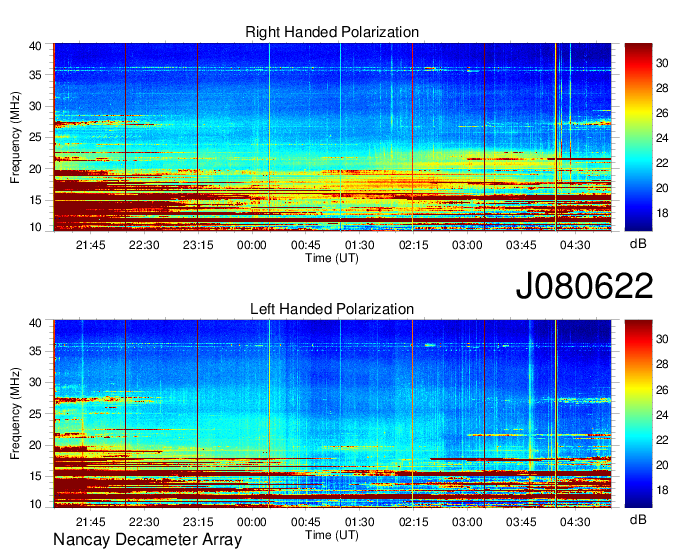Click '23:15' tick under Right Handed plot
Image resolution: width=680 pixels, height=552 pixels.
click(198, 245)
